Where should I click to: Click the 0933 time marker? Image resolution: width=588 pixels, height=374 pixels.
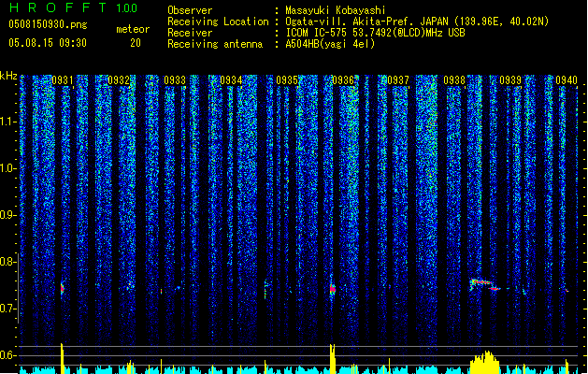pos(175,80)
